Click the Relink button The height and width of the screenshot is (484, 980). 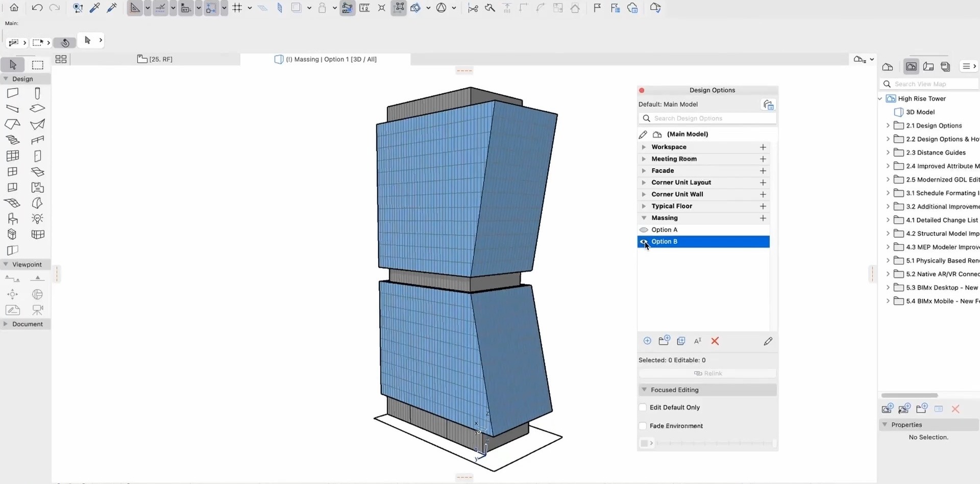(x=708, y=373)
